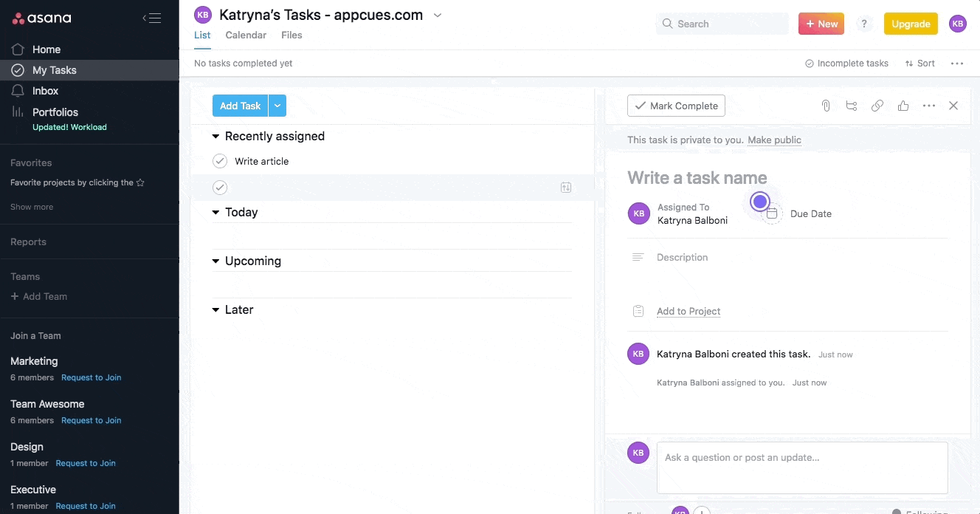The height and width of the screenshot is (514, 980).
Task: Click the Make public link
Action: click(x=774, y=140)
